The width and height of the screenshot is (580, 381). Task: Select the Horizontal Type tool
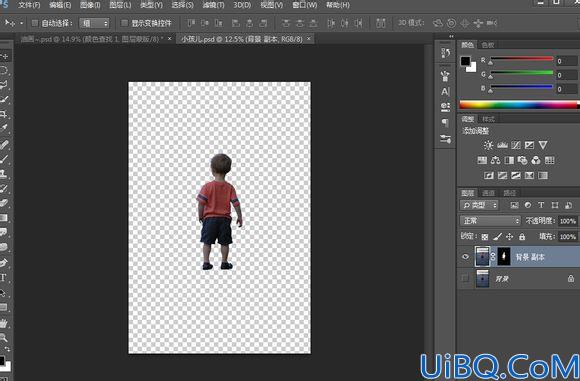tap(3, 277)
